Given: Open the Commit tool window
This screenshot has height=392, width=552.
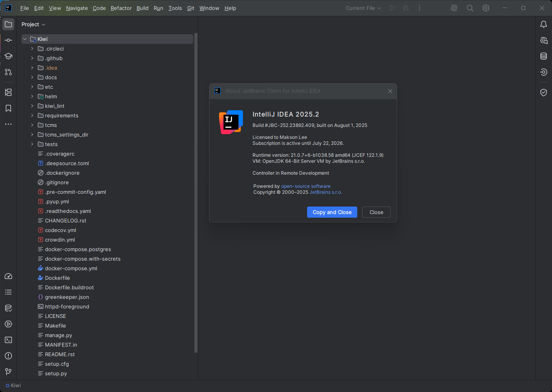Looking at the screenshot, I should (8, 40).
